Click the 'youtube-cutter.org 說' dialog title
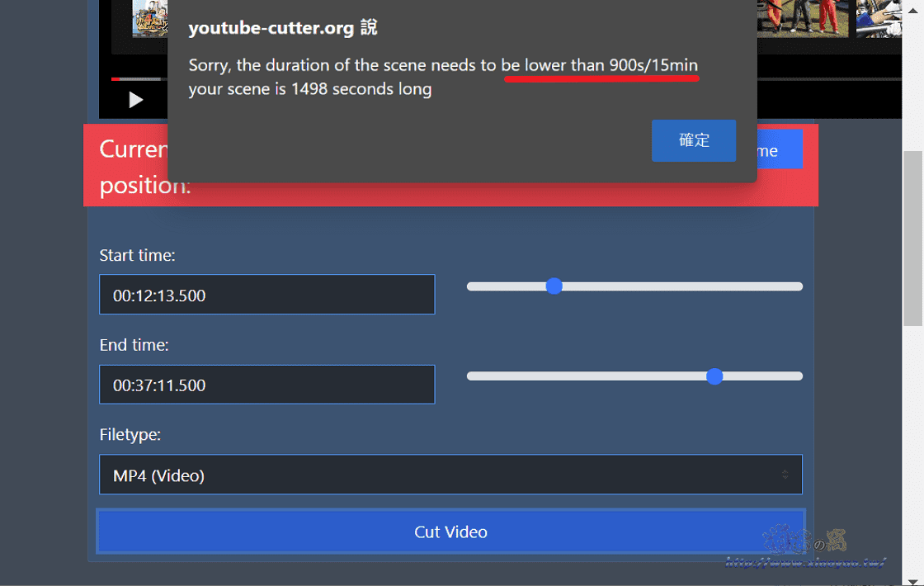The image size is (924, 586). pyautogui.click(x=283, y=28)
